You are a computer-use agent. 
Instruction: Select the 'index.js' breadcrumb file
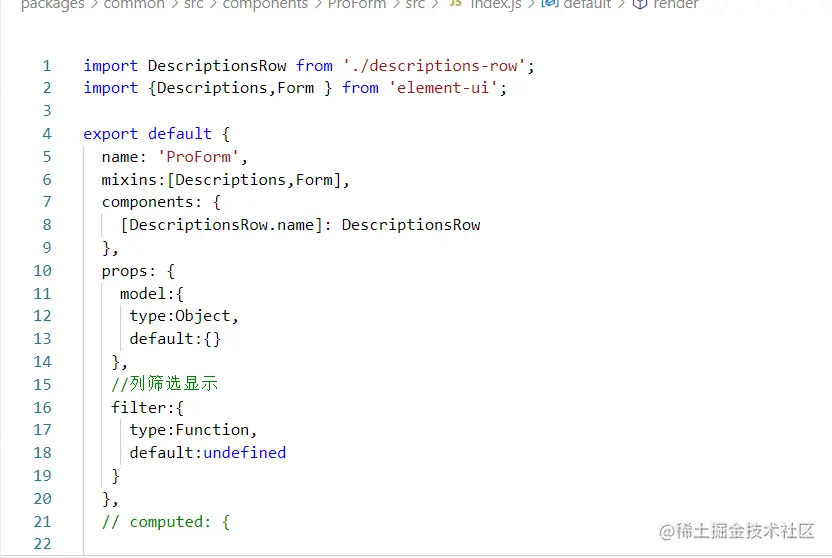(496, 4)
